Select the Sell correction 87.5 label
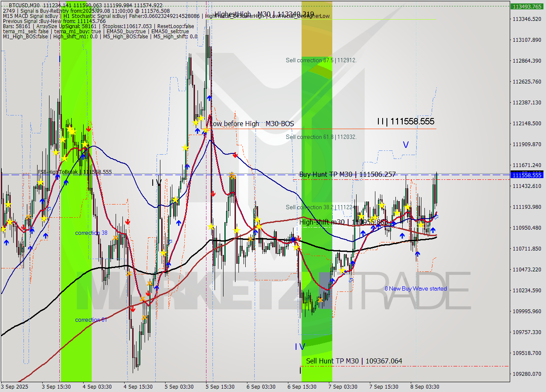This screenshot has width=546, height=392. click(321, 61)
